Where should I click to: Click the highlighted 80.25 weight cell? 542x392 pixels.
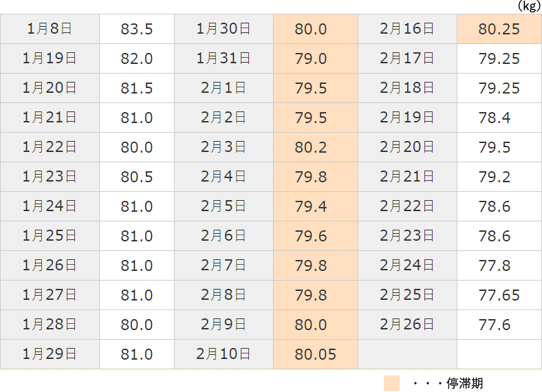[499, 30]
